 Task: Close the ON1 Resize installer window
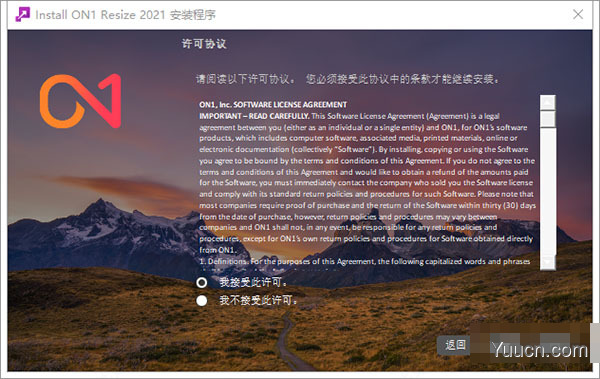[578, 15]
